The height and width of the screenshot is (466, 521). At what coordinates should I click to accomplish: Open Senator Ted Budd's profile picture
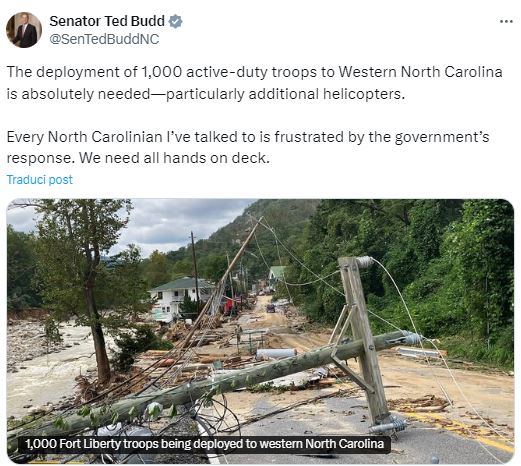click(x=24, y=30)
